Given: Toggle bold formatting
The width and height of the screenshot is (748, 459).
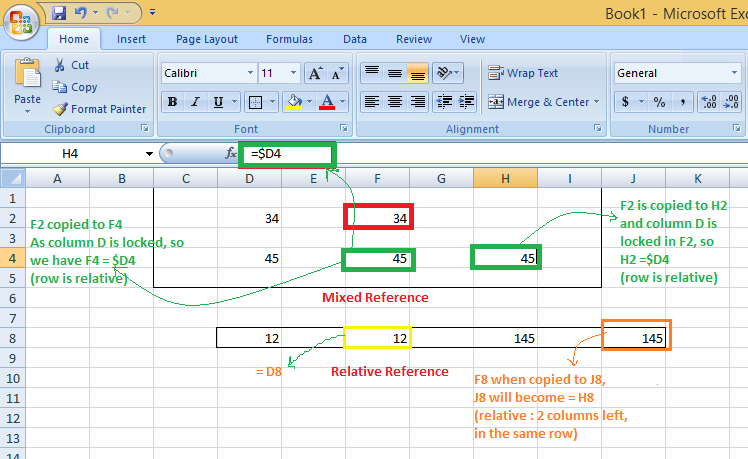Looking at the screenshot, I should 172,102.
